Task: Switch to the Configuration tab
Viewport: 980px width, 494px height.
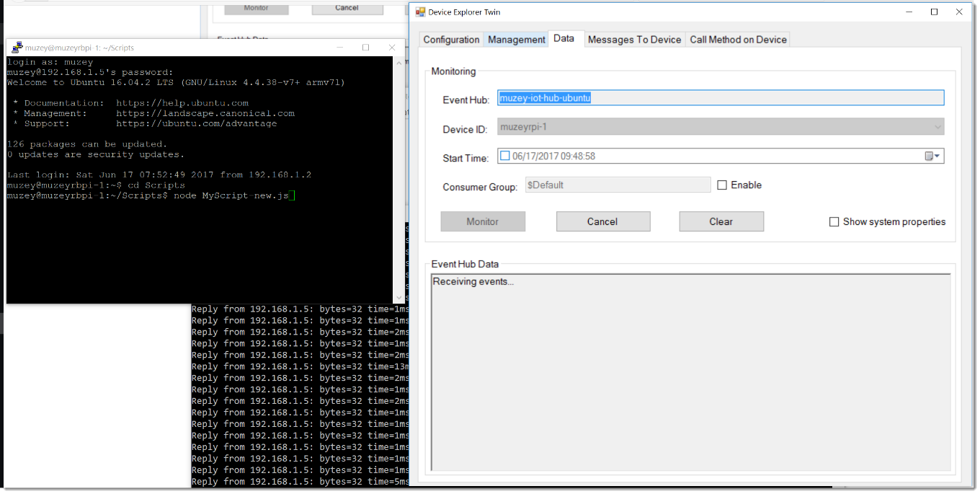Action: point(451,40)
